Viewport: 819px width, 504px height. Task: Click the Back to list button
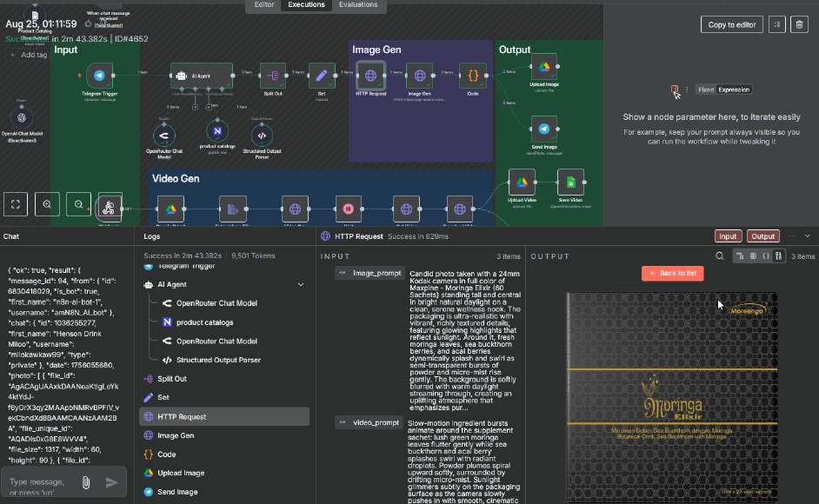tap(672, 273)
